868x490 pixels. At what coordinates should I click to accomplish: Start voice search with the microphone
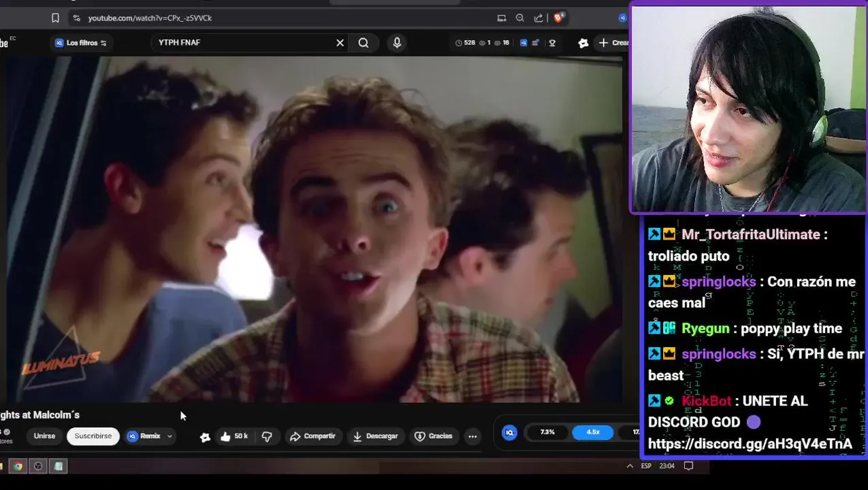point(397,43)
